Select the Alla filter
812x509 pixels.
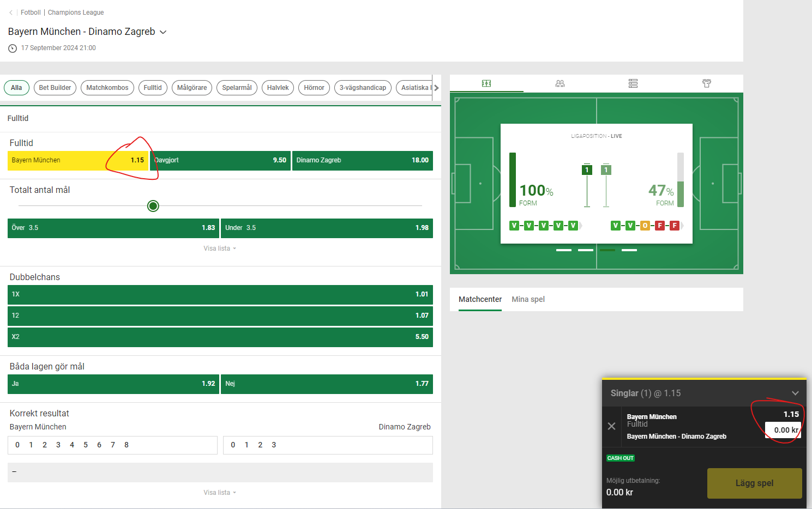pos(16,88)
